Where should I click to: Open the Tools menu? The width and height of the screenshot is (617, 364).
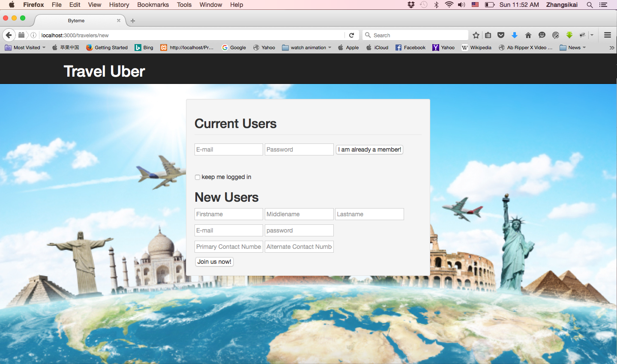[184, 5]
